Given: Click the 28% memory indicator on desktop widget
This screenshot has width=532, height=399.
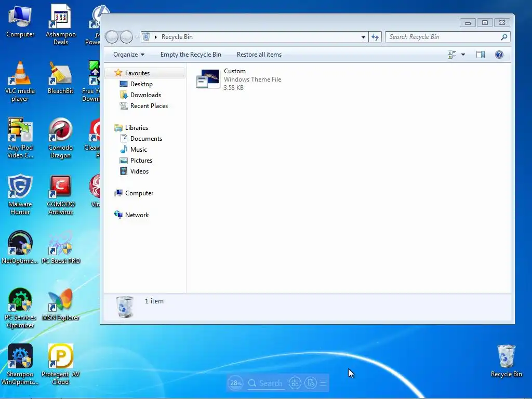Looking at the screenshot, I should click(235, 383).
